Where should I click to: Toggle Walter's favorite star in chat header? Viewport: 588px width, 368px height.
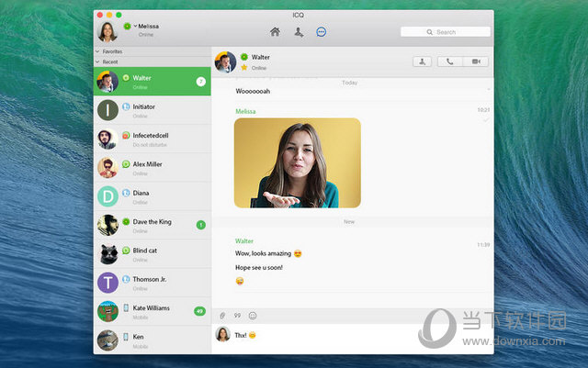click(x=244, y=68)
